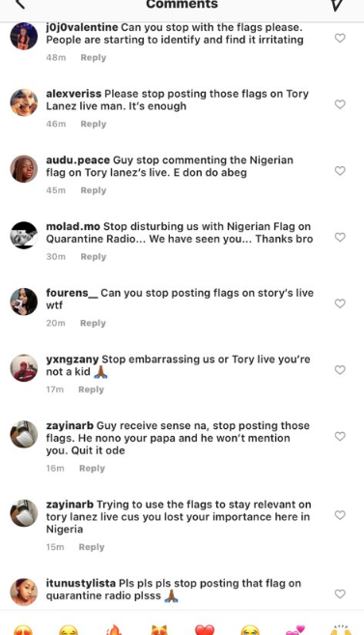The image size is (364, 635).
Task: Reply to molad.mo's comment
Action: point(94,257)
